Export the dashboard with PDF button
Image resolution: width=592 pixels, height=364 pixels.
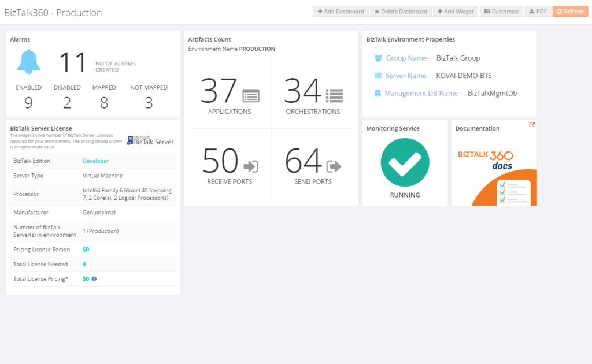(538, 12)
